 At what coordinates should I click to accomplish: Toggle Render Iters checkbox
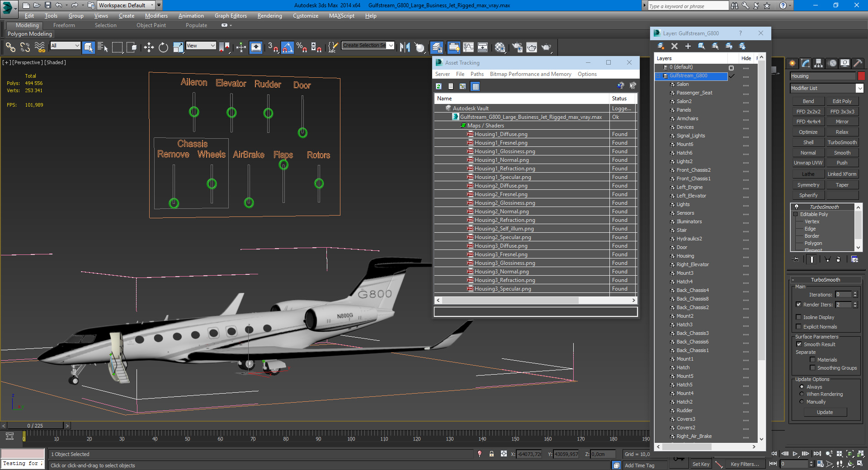[799, 305]
